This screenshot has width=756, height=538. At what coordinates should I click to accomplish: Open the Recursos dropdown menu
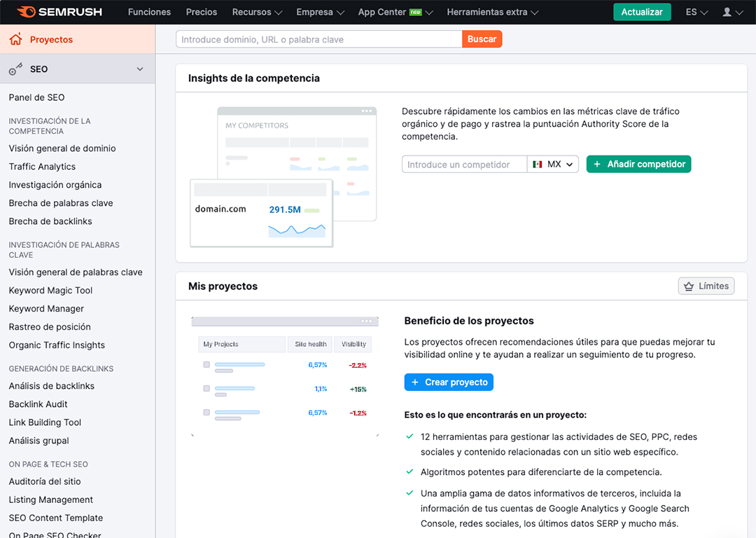257,12
